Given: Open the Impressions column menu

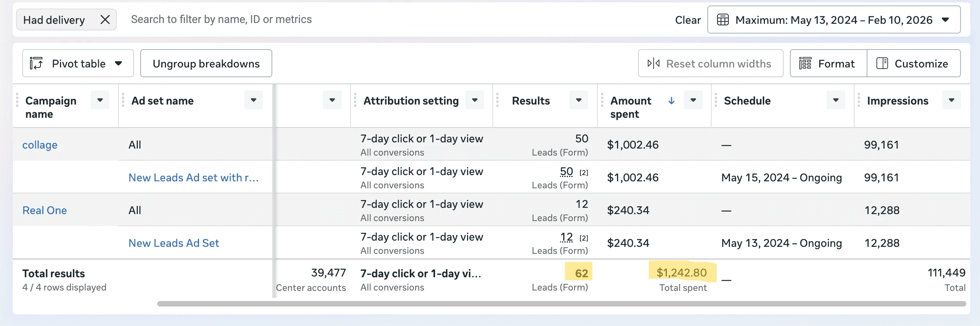Looking at the screenshot, I should 951,100.
